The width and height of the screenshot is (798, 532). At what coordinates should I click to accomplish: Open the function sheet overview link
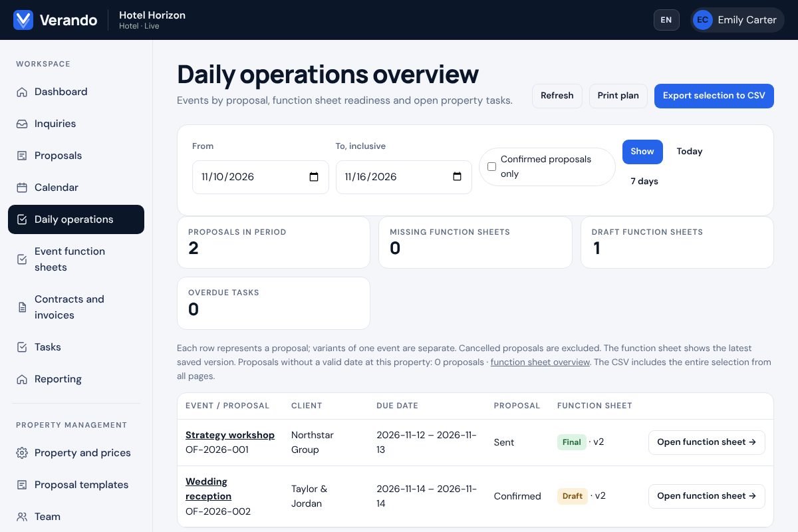click(x=540, y=362)
